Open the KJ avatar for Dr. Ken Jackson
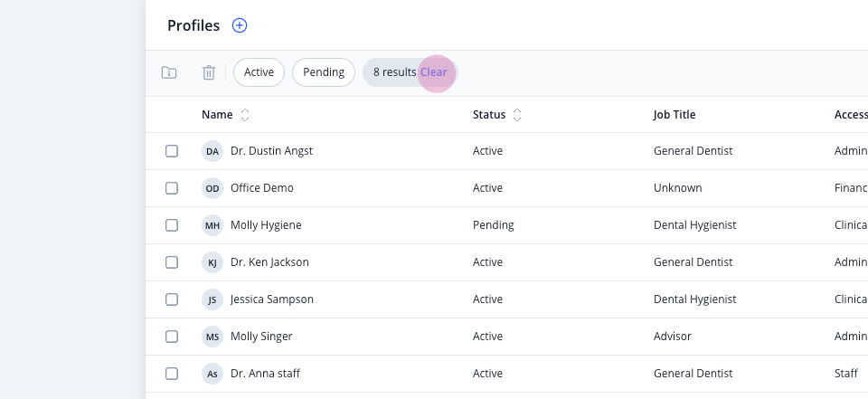The image size is (868, 399). tap(212, 262)
